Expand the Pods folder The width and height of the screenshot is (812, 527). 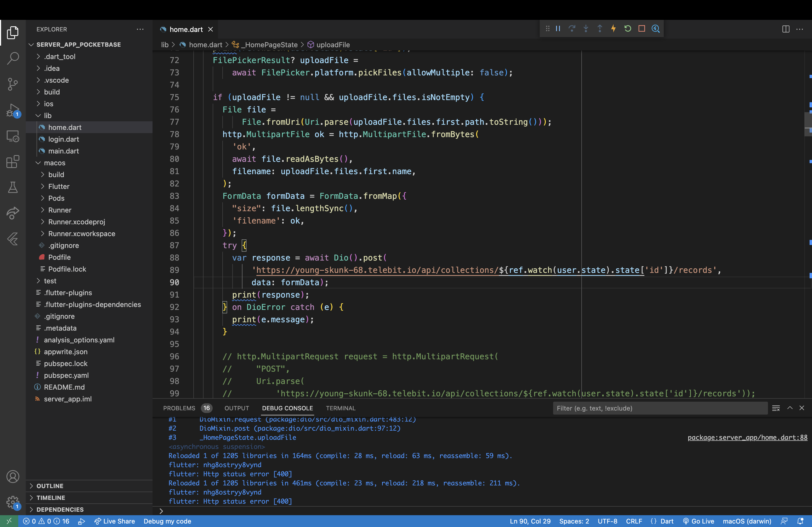pos(89,198)
